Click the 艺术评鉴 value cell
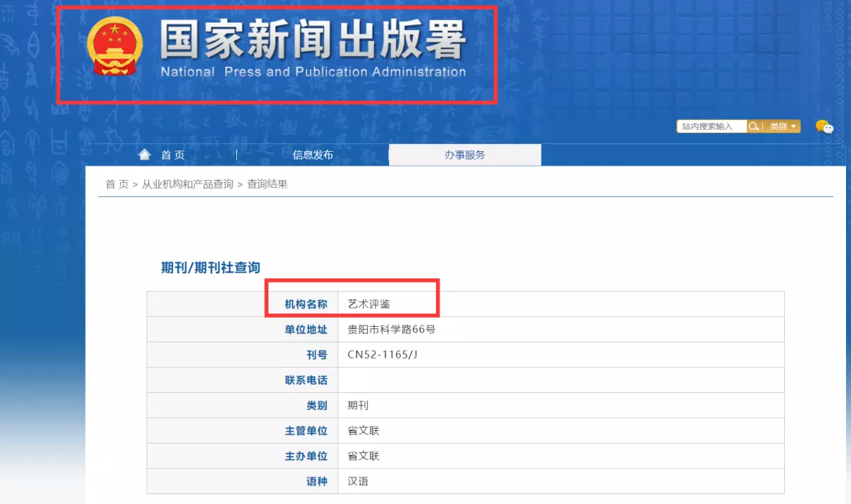Viewport: 851px width, 504px height. 561,304
